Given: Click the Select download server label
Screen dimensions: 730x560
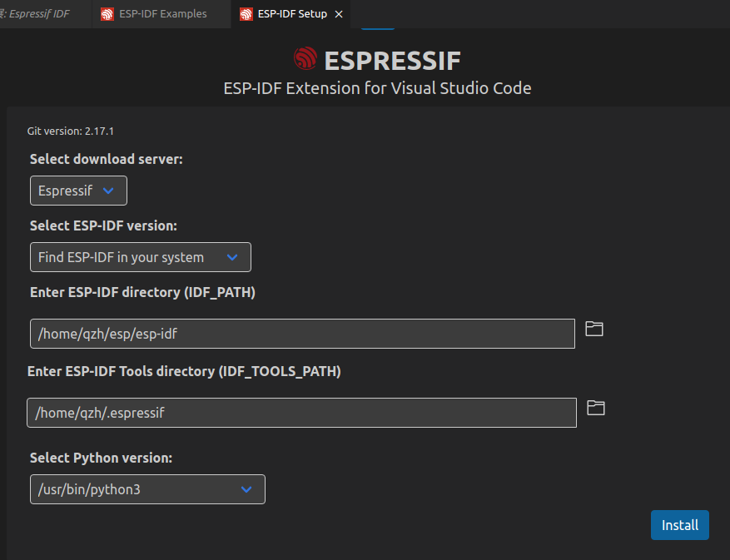Looking at the screenshot, I should click(x=107, y=159).
